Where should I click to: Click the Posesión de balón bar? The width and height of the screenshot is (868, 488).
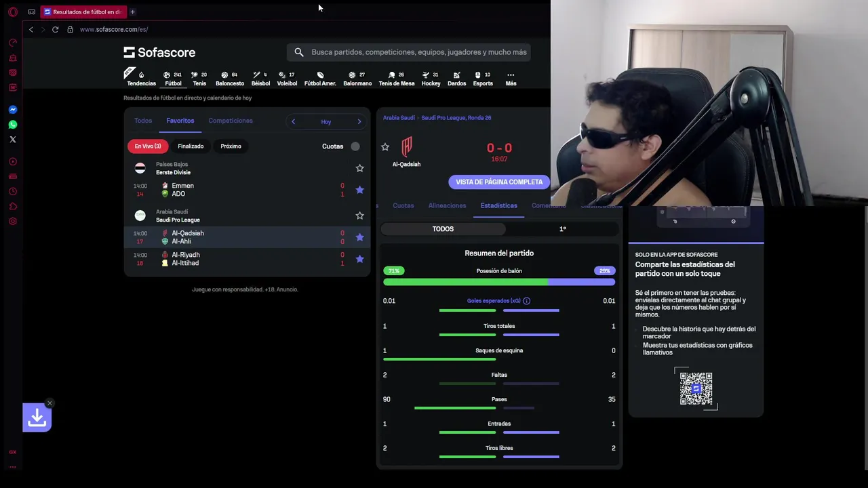pyautogui.click(x=499, y=282)
